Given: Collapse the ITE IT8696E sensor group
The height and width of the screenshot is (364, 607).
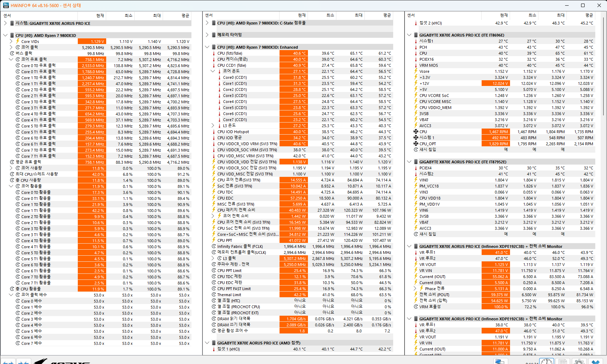Looking at the screenshot, I should coord(409,35).
